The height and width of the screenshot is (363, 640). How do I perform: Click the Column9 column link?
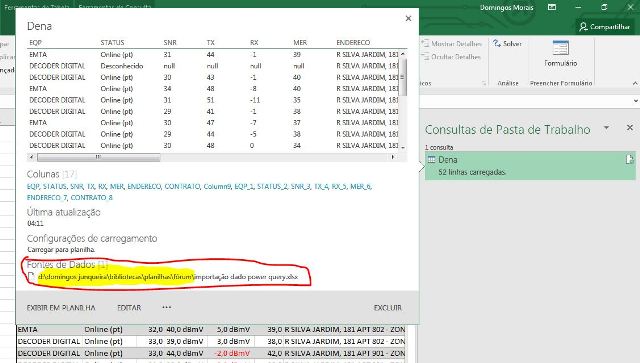[x=217, y=187]
